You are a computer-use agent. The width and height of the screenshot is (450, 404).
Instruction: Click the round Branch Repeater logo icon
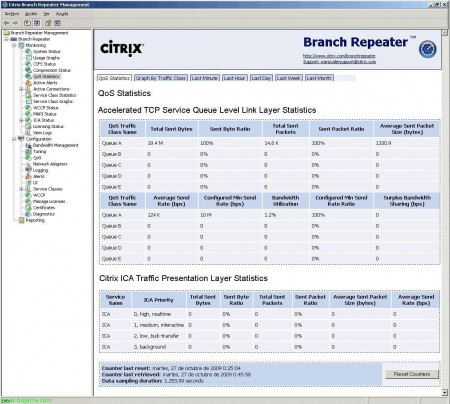[427, 49]
